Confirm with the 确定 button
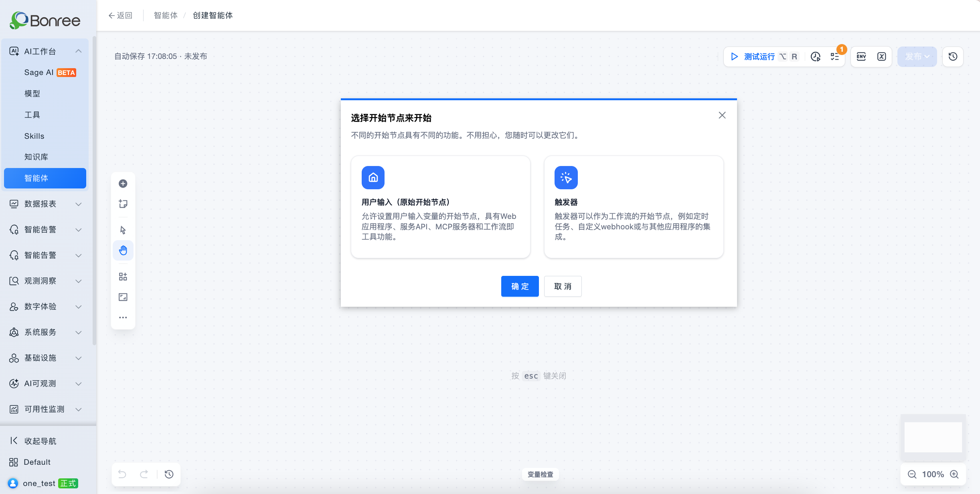 (520, 286)
